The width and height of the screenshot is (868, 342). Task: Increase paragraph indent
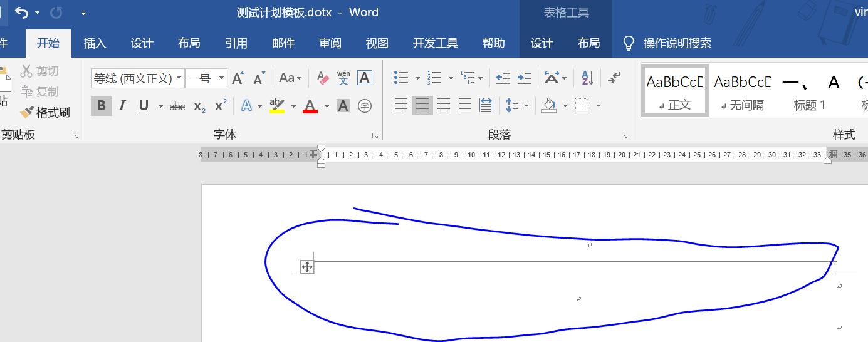point(525,78)
